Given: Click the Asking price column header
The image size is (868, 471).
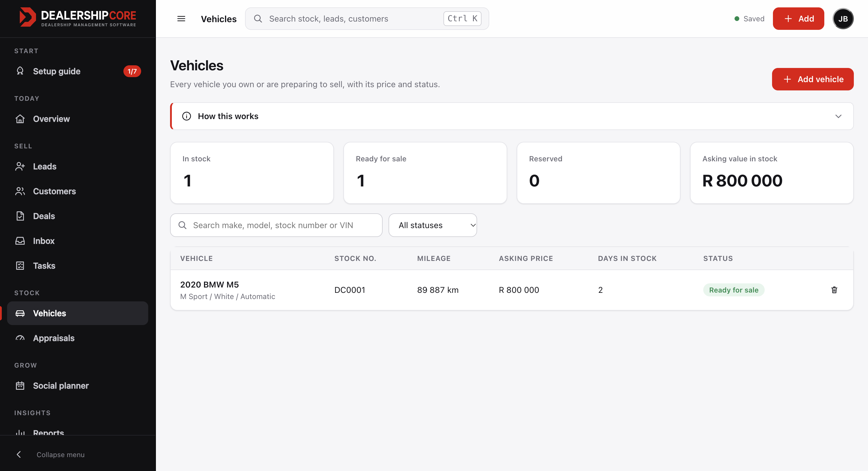Looking at the screenshot, I should coord(526,259).
